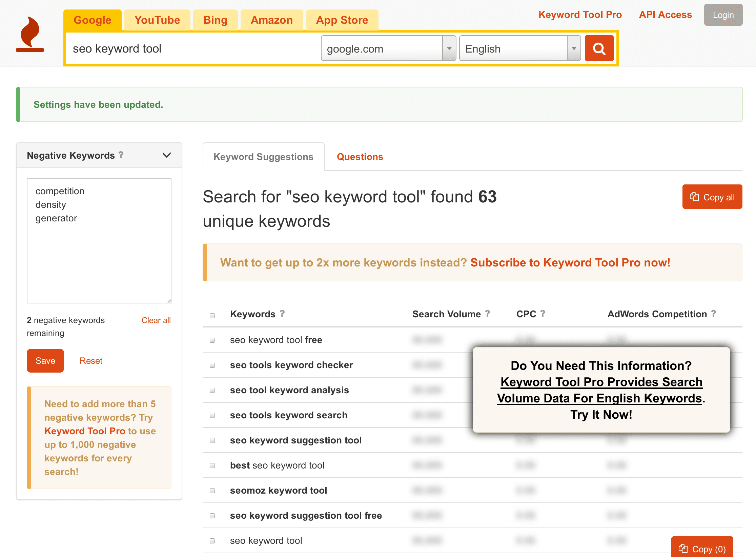756x557 pixels.
Task: Select the best seo keyword tool checkbox
Action: click(212, 465)
